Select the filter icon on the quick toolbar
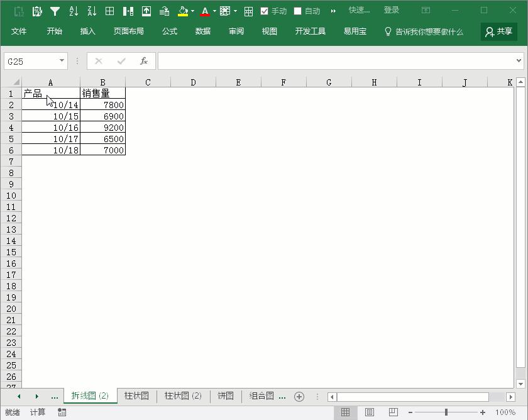The image size is (528, 420). pyautogui.click(x=55, y=10)
